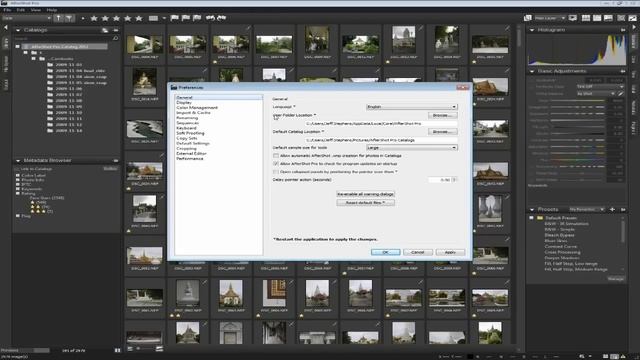This screenshot has width=640, height=360.
Task: Click the layer icon at top right toolbar
Action: (528, 18)
